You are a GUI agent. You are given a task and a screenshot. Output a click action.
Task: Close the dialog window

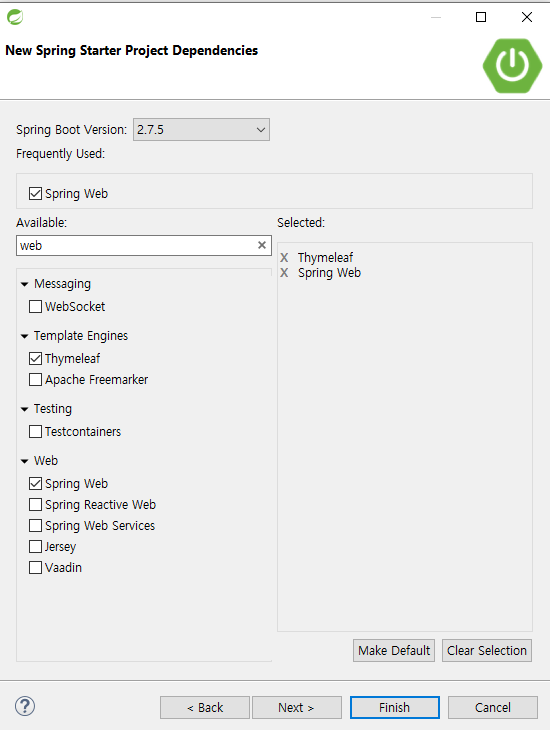[527, 17]
